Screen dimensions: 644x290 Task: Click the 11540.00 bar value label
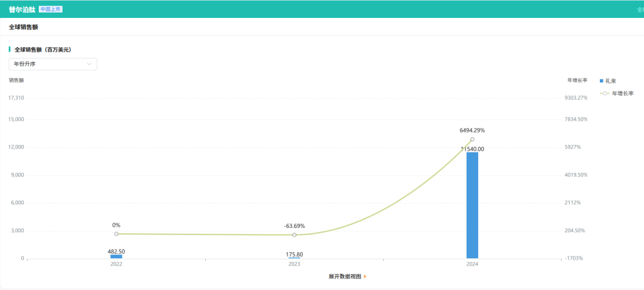pyautogui.click(x=472, y=149)
